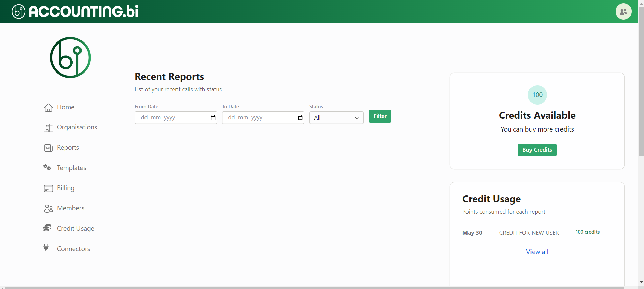This screenshot has width=644, height=289.
Task: Apply the green Filter button
Action: 380,116
